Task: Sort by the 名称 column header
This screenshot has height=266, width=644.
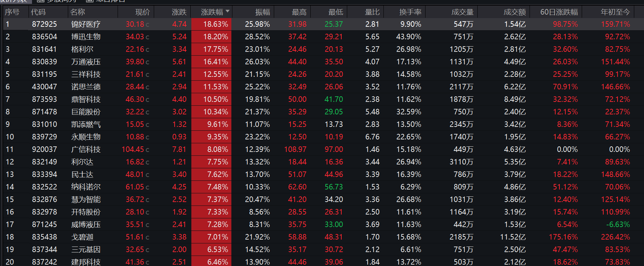Action: pyautogui.click(x=78, y=12)
